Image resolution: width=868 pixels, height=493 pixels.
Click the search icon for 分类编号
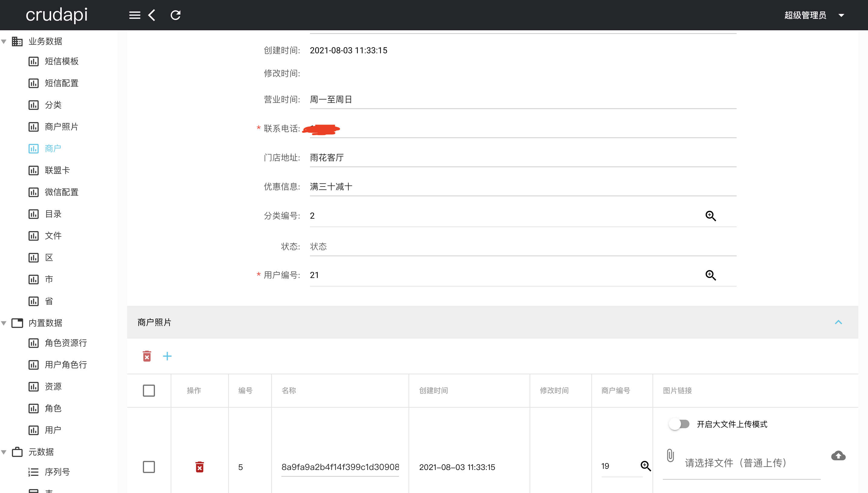pos(710,216)
